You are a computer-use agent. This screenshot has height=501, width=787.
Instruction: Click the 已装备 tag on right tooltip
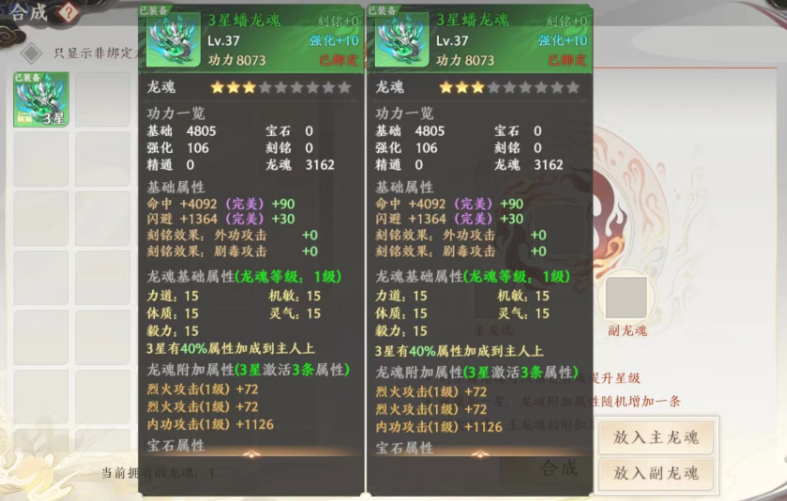click(x=382, y=11)
